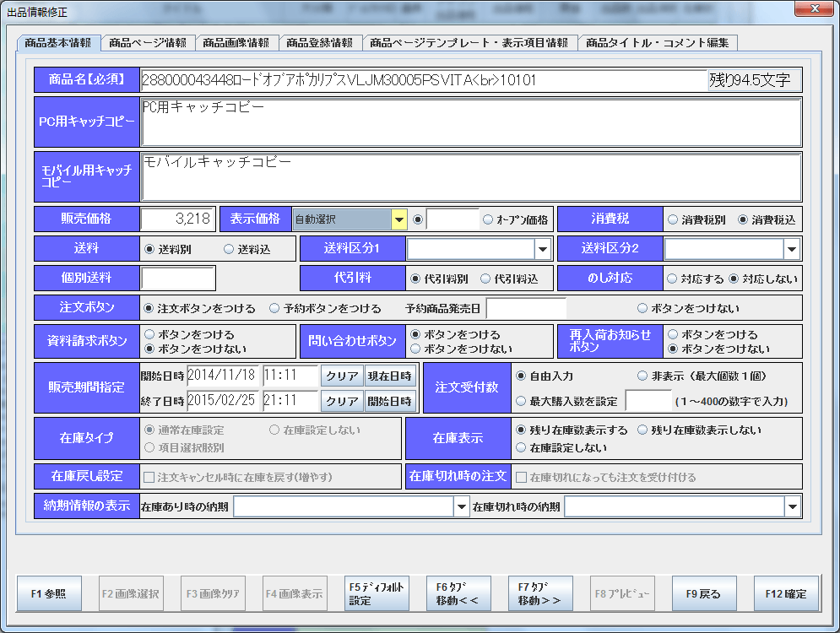
Task: Open the 送料区分1 dropdown
Action: (542, 249)
